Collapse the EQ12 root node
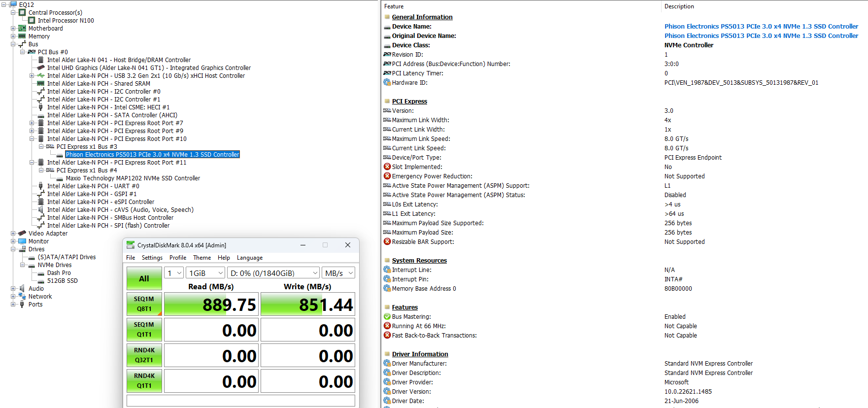This screenshot has height=408, width=868. (x=4, y=4)
